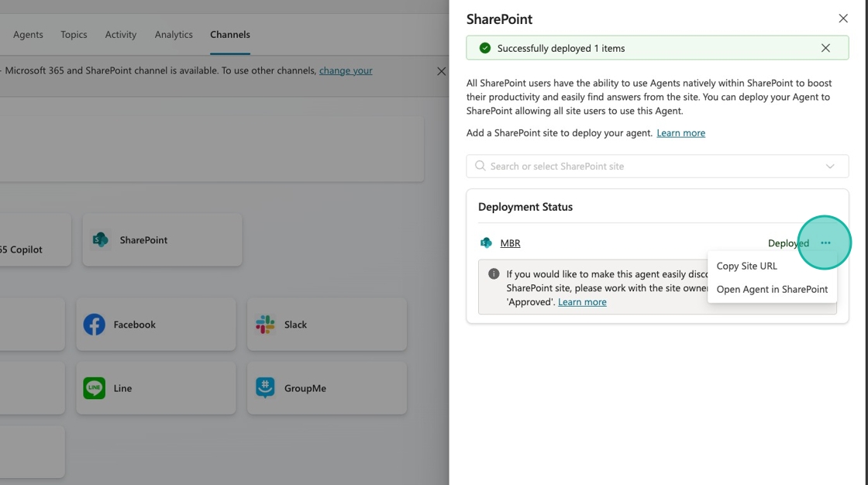Screen dimensions: 868x485
Task: Choose the Line channel icon
Action: [x=95, y=388]
